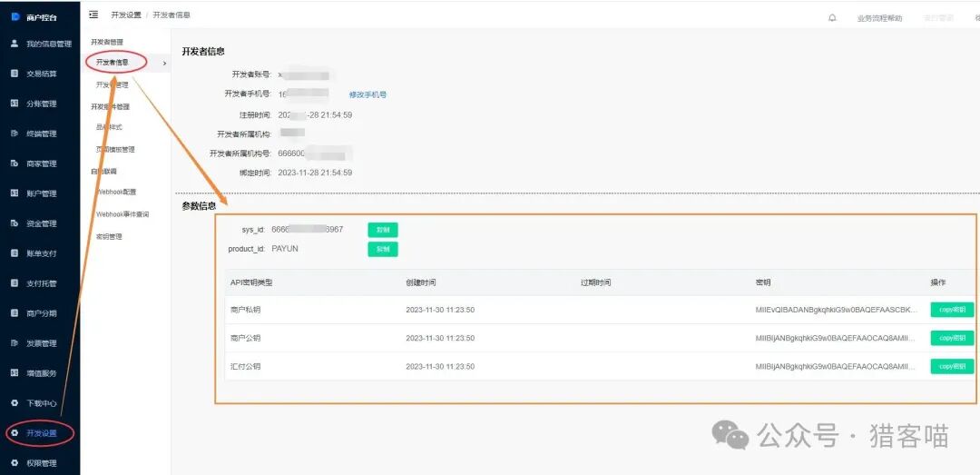Screen dimensions: 980x475
Task: Click the 交易结算 sidebar icon
Action: coord(15,74)
